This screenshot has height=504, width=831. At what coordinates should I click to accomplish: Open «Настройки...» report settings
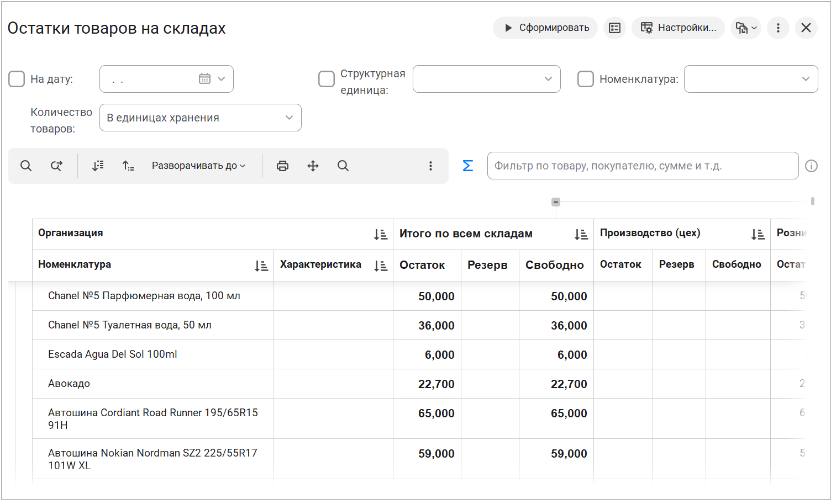pos(678,28)
